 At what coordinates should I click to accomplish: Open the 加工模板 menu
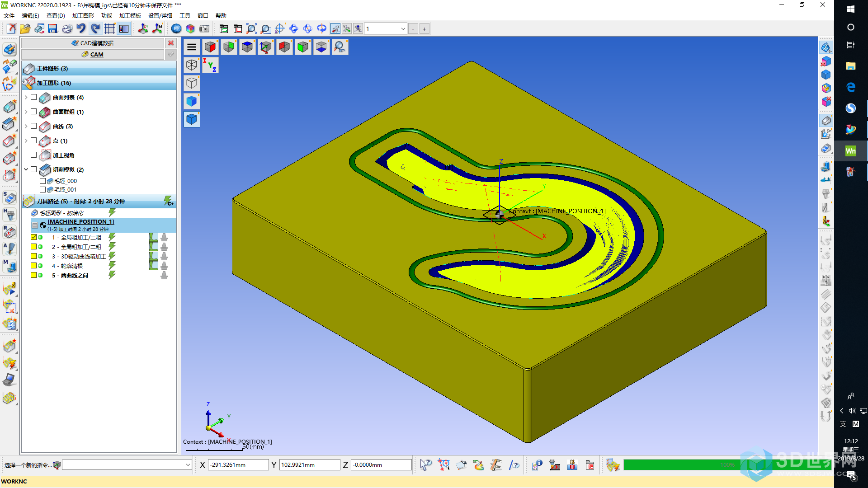[x=130, y=16]
